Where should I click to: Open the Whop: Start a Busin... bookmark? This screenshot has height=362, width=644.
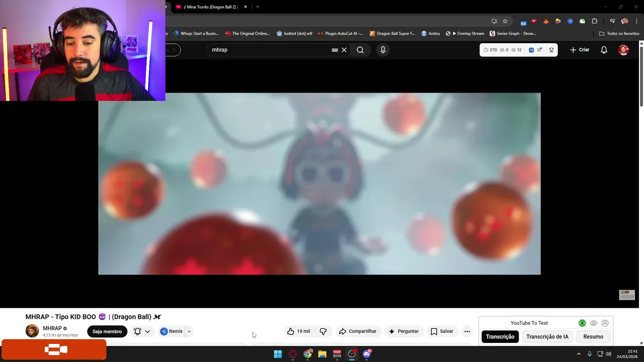(x=196, y=34)
